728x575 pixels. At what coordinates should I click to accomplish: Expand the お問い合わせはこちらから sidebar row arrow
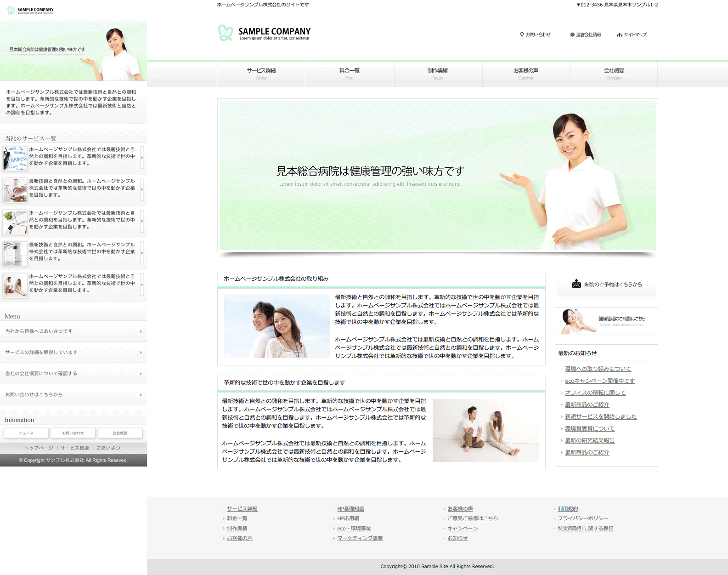coord(141,395)
